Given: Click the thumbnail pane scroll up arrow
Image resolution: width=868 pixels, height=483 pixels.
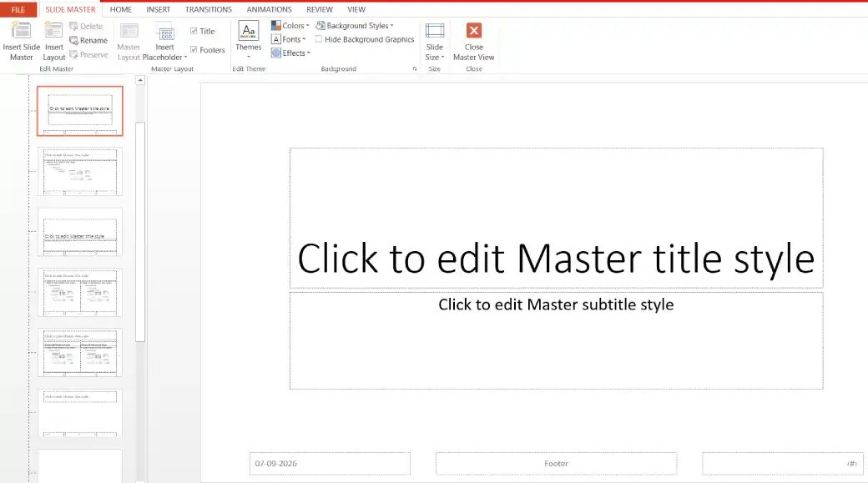Looking at the screenshot, I should pyautogui.click(x=140, y=80).
